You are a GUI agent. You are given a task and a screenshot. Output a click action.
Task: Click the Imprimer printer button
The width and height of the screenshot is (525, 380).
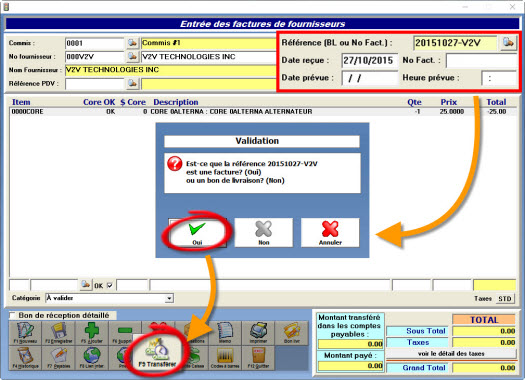click(x=258, y=333)
